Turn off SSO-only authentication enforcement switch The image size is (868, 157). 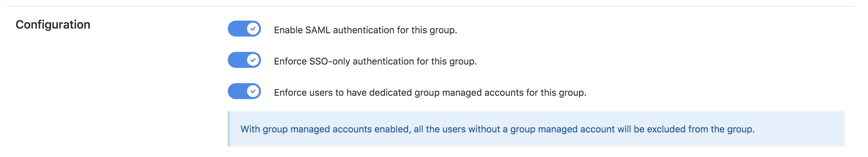click(244, 60)
